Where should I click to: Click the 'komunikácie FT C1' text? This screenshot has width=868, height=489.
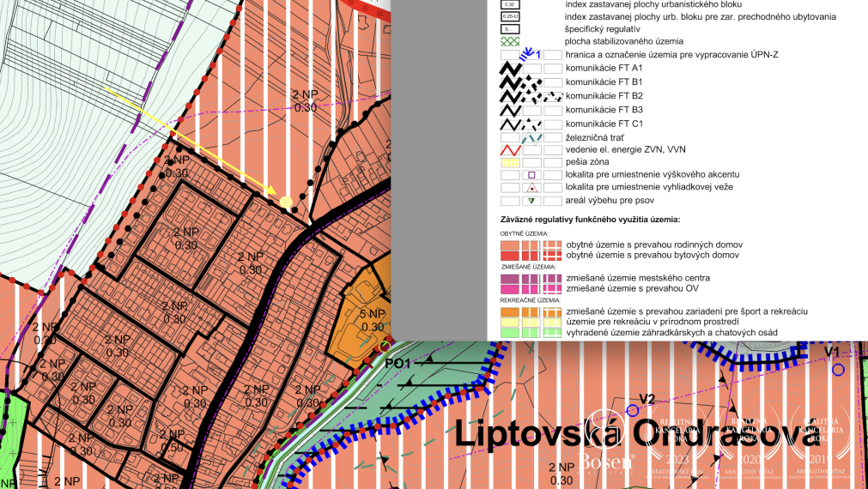click(604, 124)
